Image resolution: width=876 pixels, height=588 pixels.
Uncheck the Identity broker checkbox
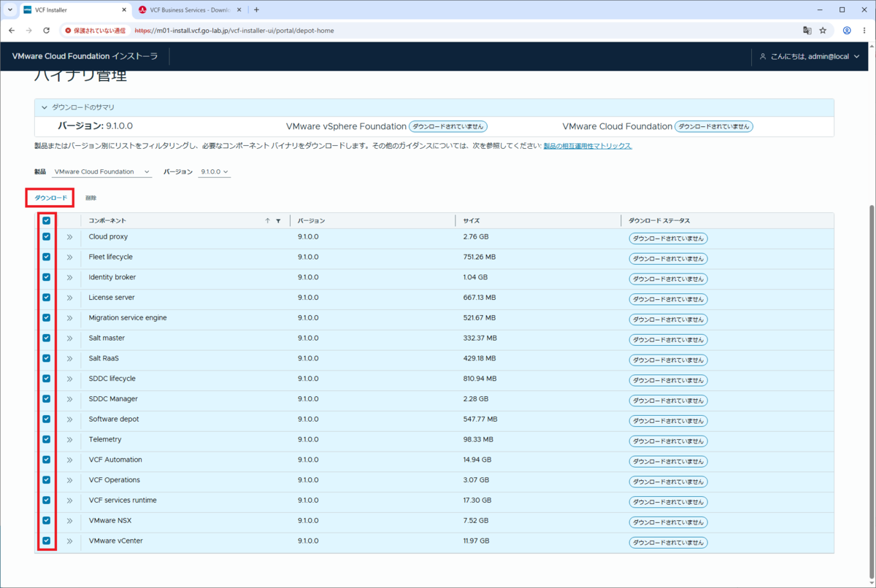pos(46,277)
